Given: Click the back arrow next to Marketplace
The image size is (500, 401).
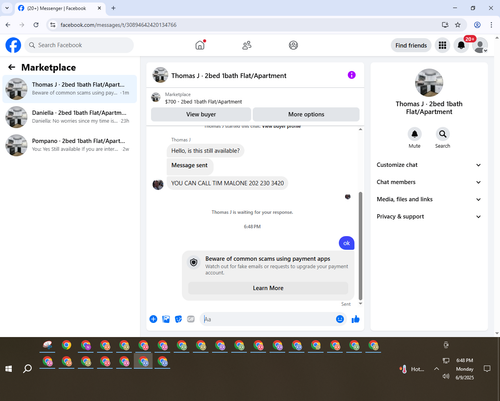Looking at the screenshot, I should coord(12,67).
